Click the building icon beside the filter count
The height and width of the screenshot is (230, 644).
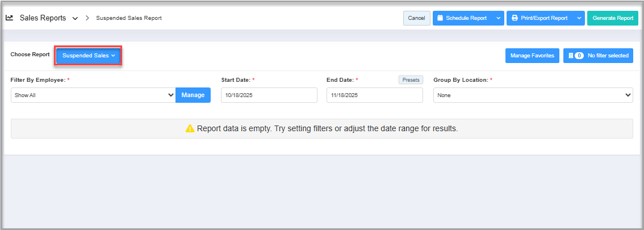[x=571, y=56]
